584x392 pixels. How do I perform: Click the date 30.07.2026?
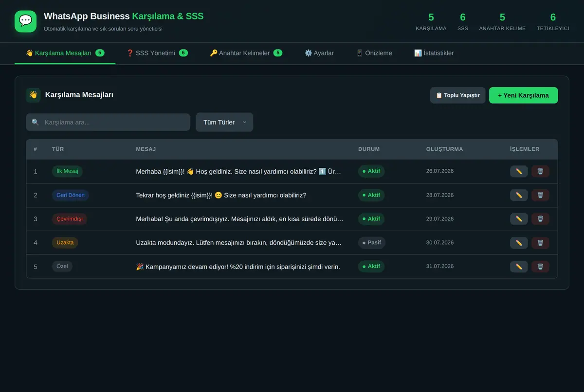tap(439, 243)
